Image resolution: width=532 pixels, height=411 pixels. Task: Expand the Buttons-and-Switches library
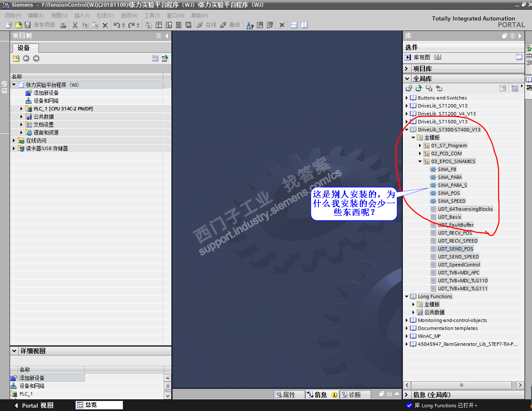[407, 98]
